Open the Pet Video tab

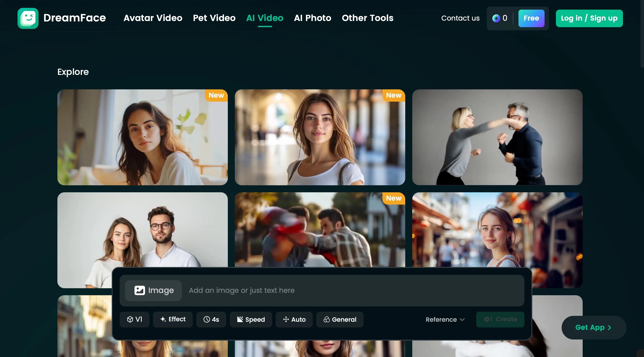[x=214, y=18]
